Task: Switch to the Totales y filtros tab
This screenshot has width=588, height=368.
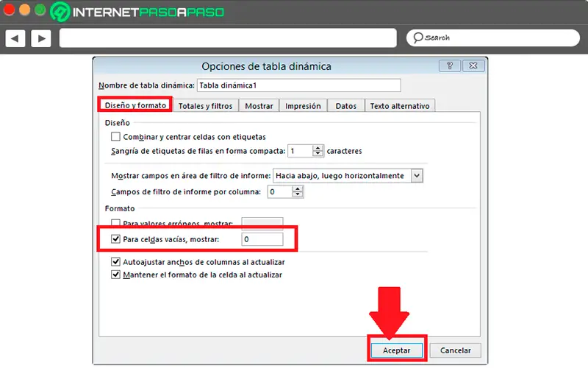Action: 205,106
